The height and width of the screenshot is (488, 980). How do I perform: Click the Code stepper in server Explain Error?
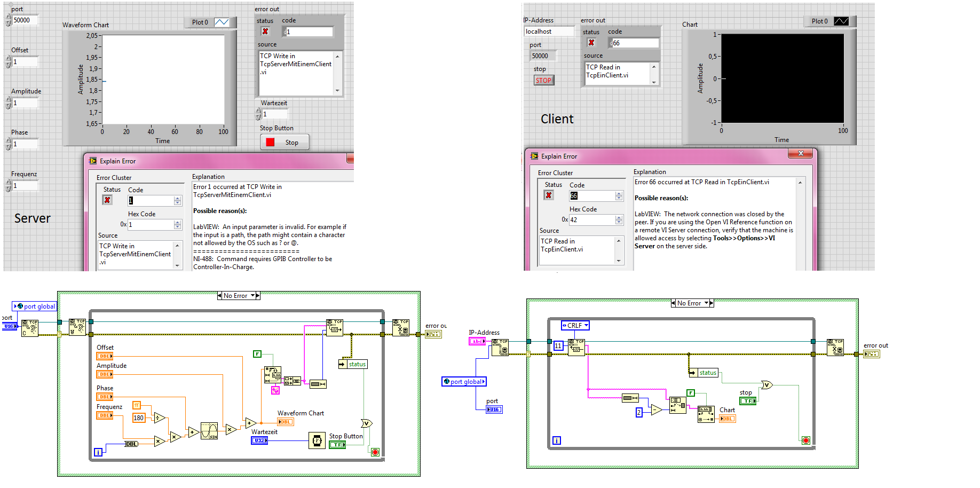click(x=178, y=201)
